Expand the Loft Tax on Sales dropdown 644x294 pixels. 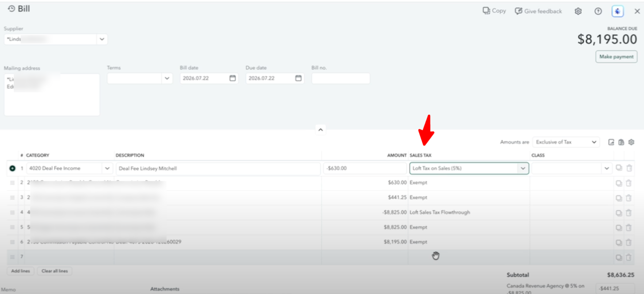523,168
